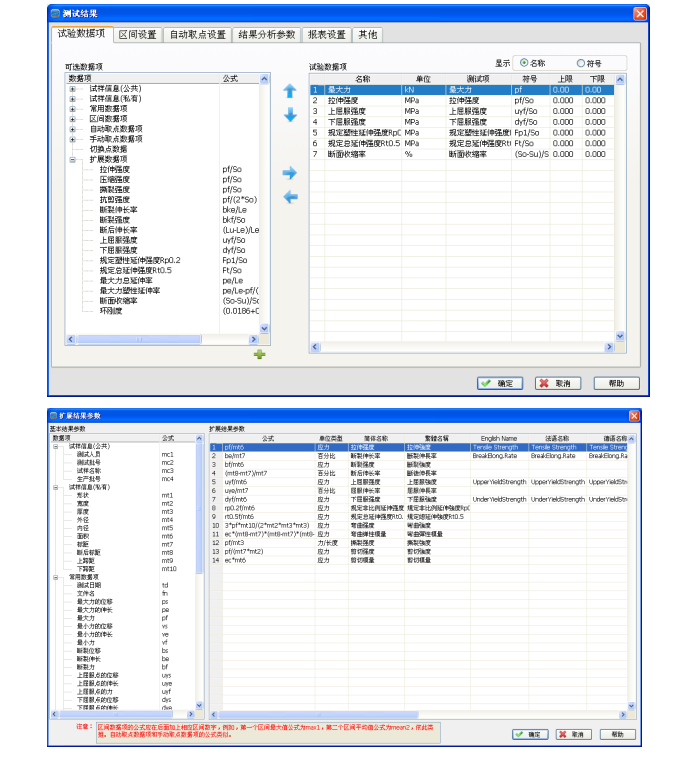
Task: Open the 结果分析参数 tab
Action: pyautogui.click(x=267, y=35)
